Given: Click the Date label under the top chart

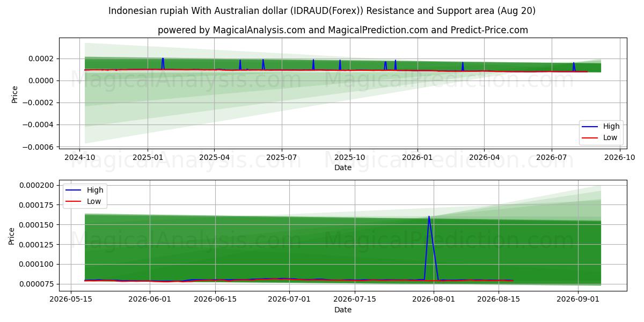Looking at the screenshot, I should point(343,167).
